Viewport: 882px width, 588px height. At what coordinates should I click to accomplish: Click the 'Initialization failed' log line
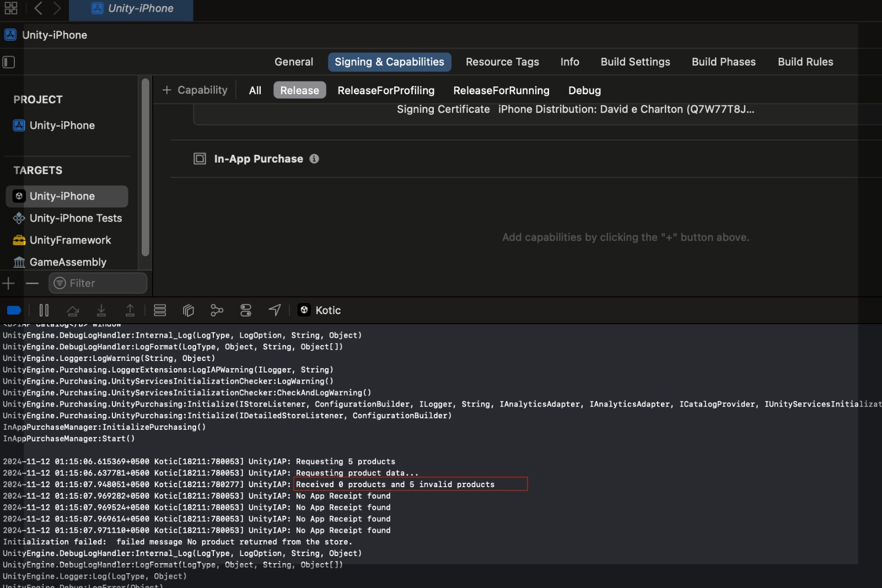(177, 542)
